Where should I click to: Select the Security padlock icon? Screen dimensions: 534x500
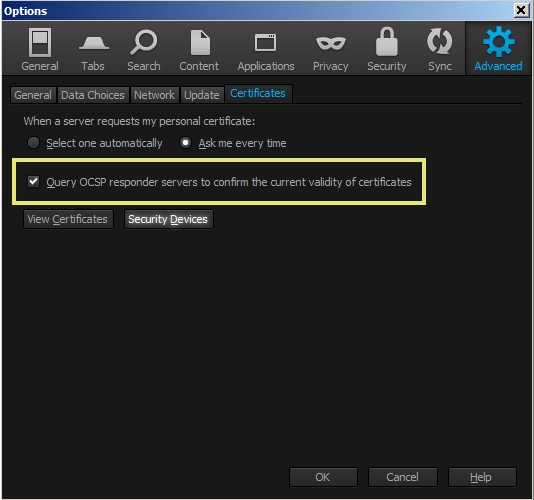click(387, 42)
